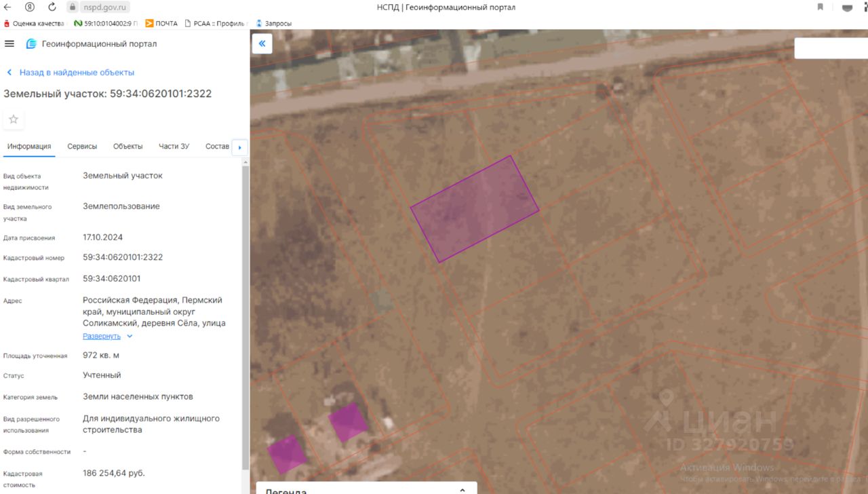Viewport: 868px width, 494px height.
Task: Open the ПОЧТА bookmark
Action: click(x=161, y=23)
